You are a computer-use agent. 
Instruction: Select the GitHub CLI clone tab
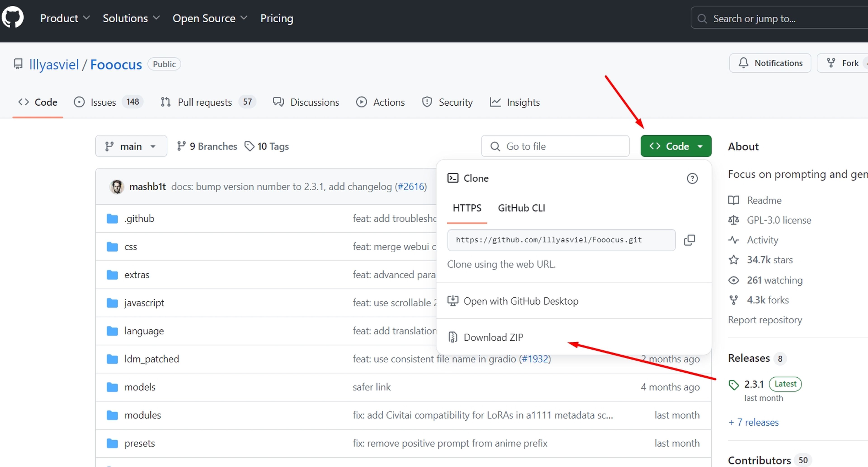(521, 208)
